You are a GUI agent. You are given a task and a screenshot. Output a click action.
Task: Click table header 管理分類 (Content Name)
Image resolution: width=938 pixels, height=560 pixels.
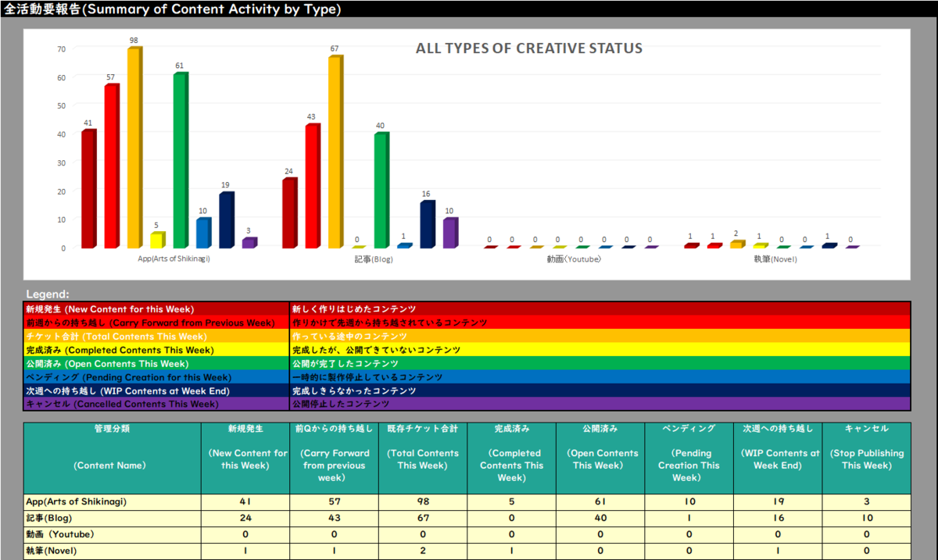coord(113,458)
